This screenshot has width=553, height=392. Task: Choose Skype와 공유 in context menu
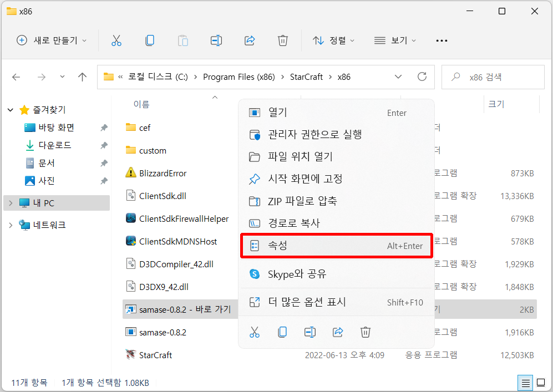pos(337,274)
